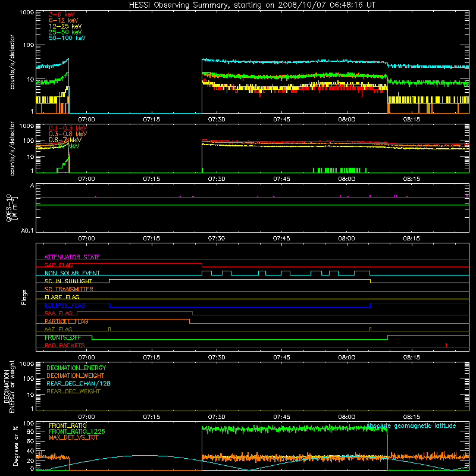The height and width of the screenshot is (476, 476).
Task: Click the 'MAX_DET_VS_TOT' legend label
Action: pyautogui.click(x=73, y=437)
